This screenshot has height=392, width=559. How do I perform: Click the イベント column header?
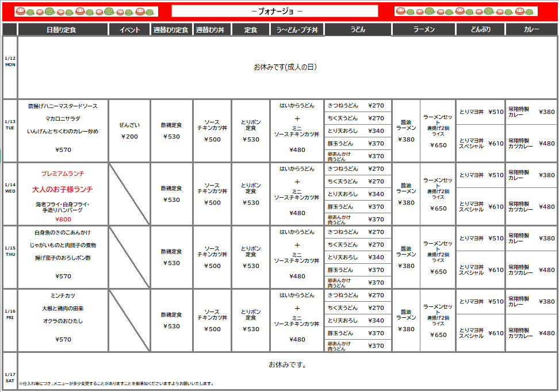(x=129, y=30)
